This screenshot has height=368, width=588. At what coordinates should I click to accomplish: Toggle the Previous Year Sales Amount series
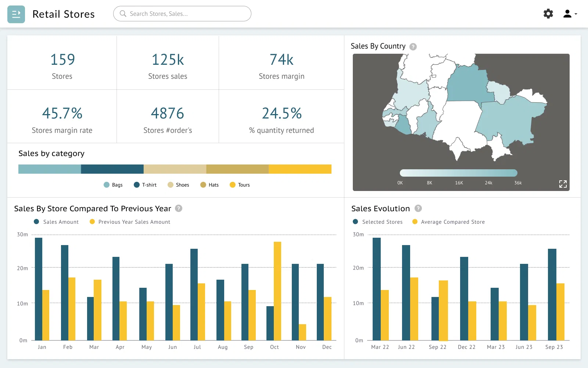click(x=130, y=222)
